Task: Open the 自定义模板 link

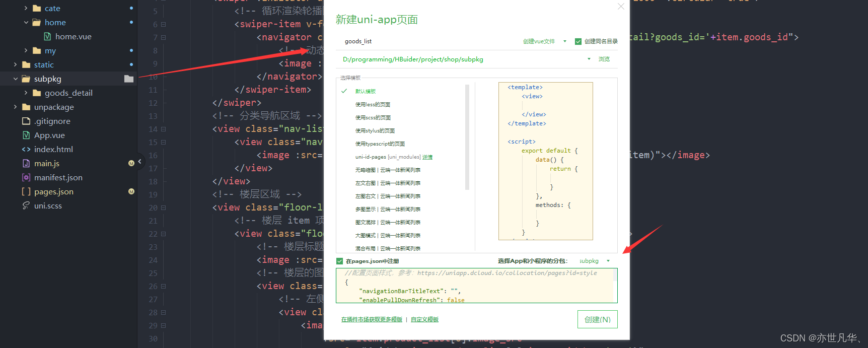Action: [x=424, y=319]
